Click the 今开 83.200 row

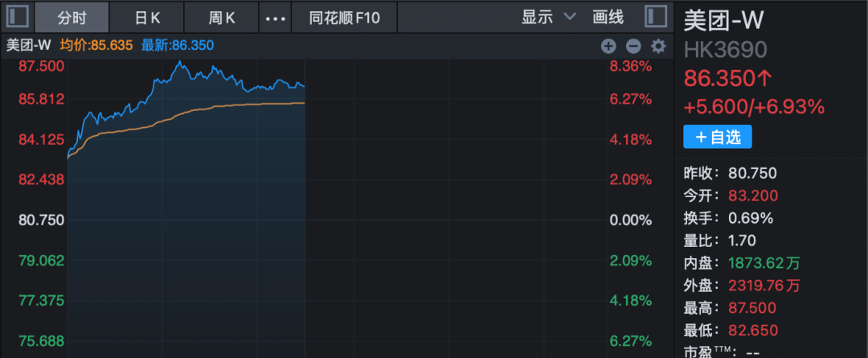[731, 195]
